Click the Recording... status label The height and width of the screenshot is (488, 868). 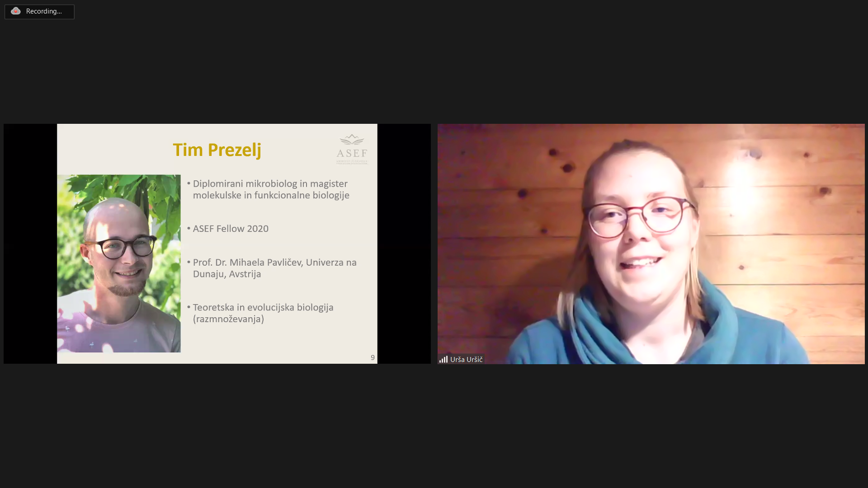point(44,11)
